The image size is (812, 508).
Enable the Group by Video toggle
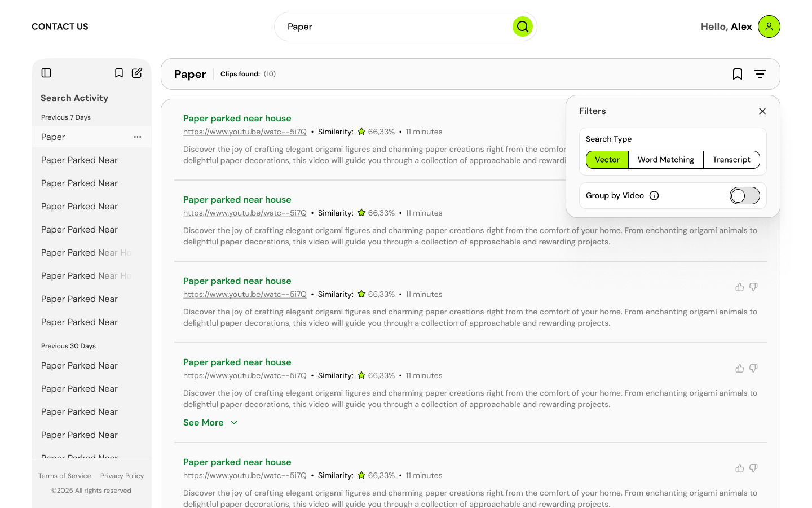pos(744,196)
